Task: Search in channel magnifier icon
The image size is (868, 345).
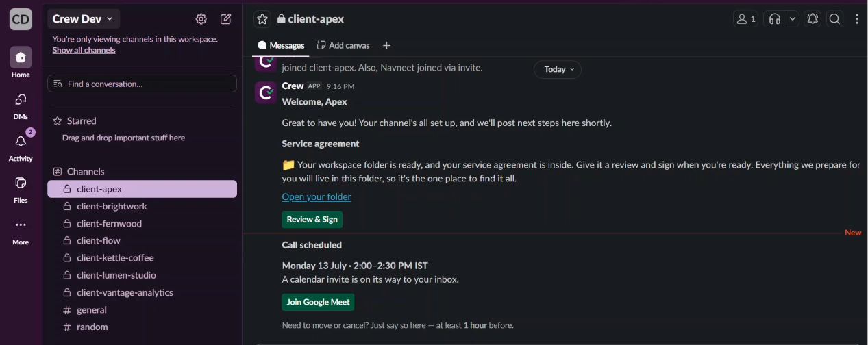Action: [x=834, y=19]
